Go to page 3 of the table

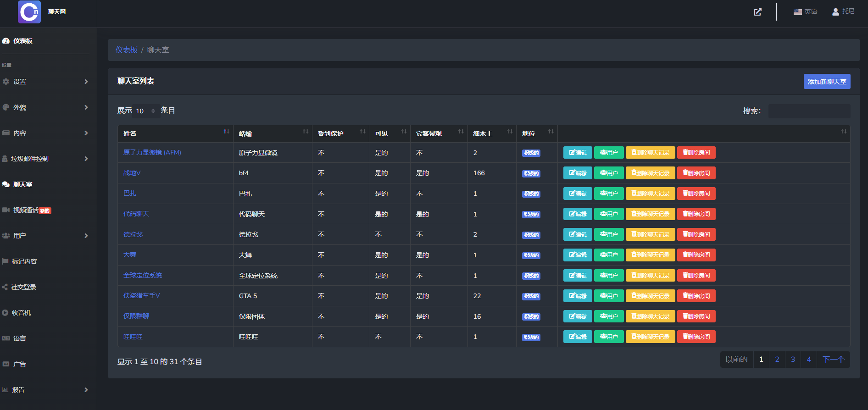[793, 360]
